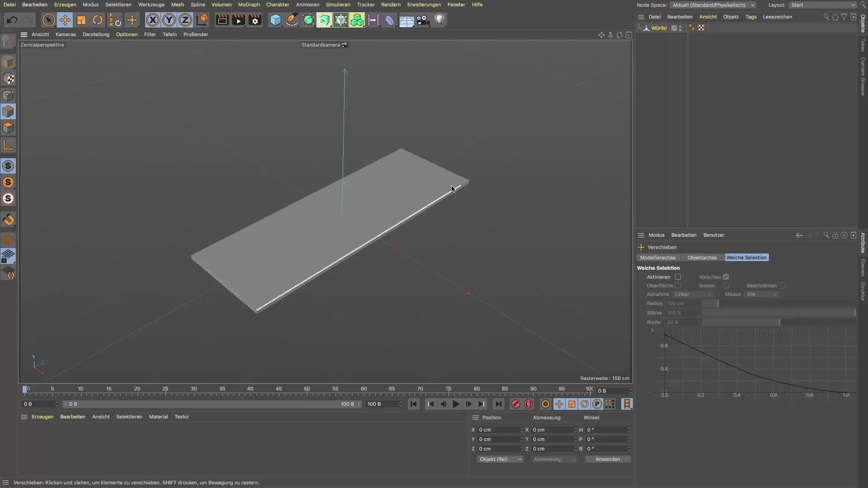Render to picture viewer icon
This screenshot has width=868, height=488.
pos(238,20)
